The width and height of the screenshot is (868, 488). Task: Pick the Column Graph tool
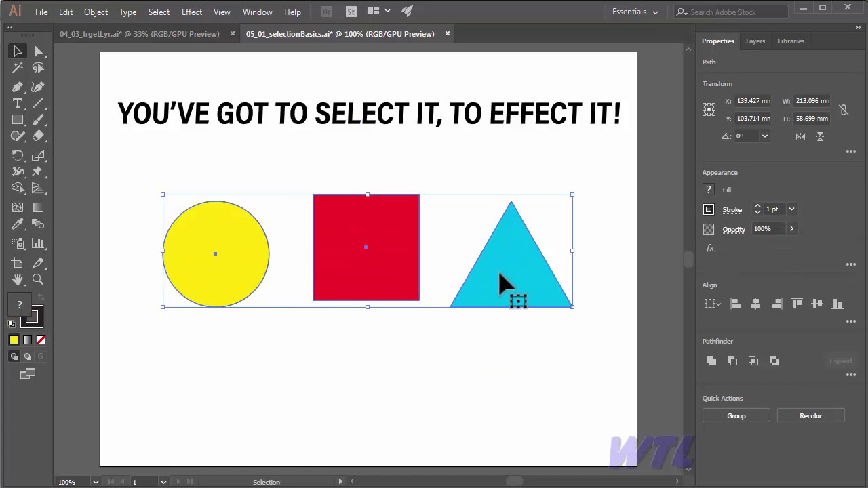pos(38,243)
